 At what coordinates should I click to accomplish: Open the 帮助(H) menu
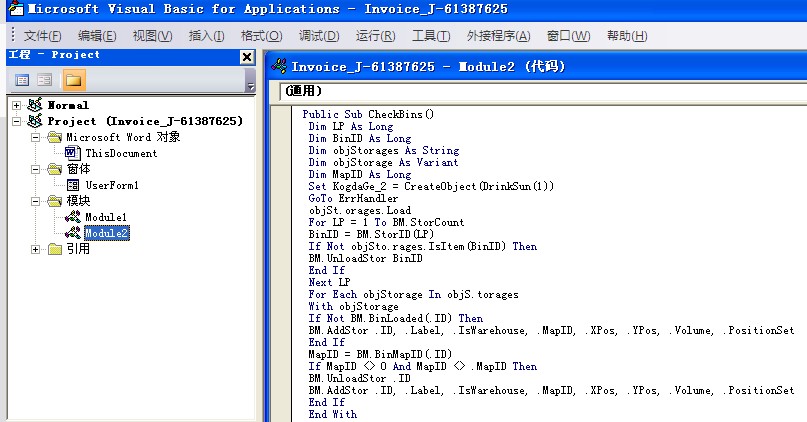pos(627,36)
